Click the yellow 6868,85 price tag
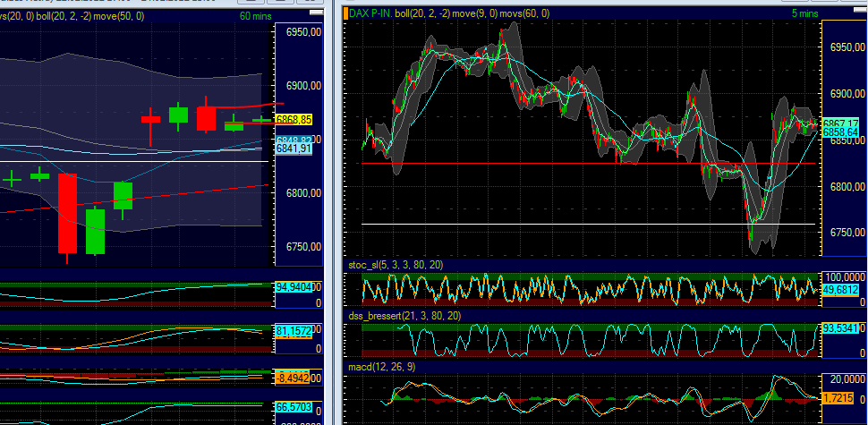868x425 pixels. pyautogui.click(x=294, y=119)
